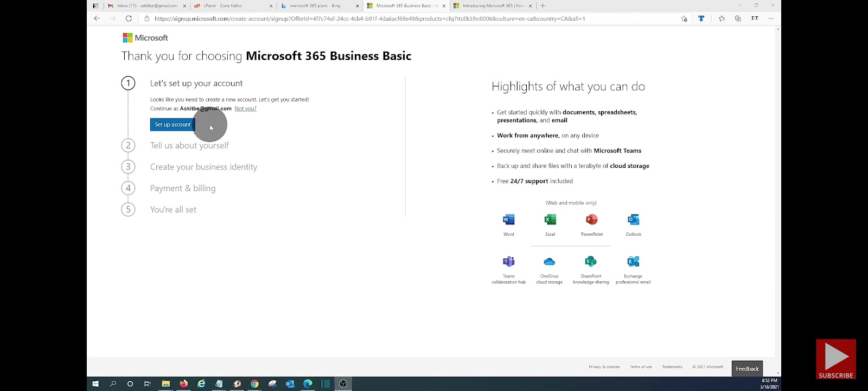Click the site lock icon in address bar
This screenshot has width=868, height=391.
click(x=146, y=18)
